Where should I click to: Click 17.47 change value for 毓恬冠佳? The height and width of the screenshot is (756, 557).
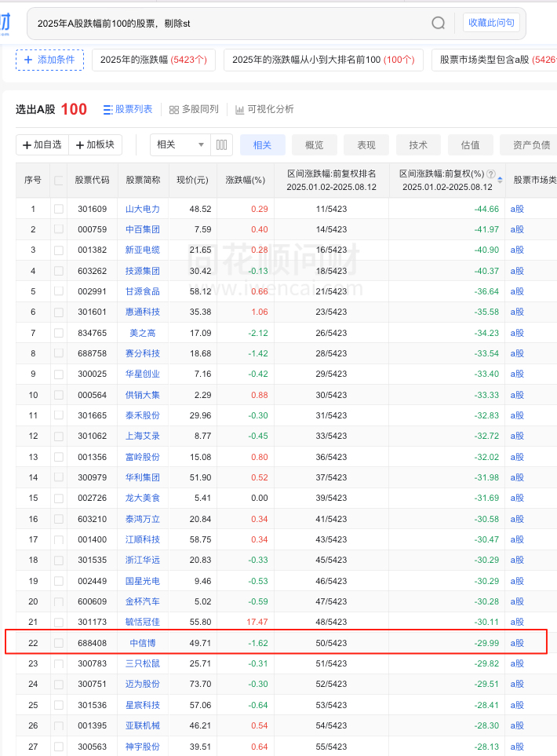(257, 622)
